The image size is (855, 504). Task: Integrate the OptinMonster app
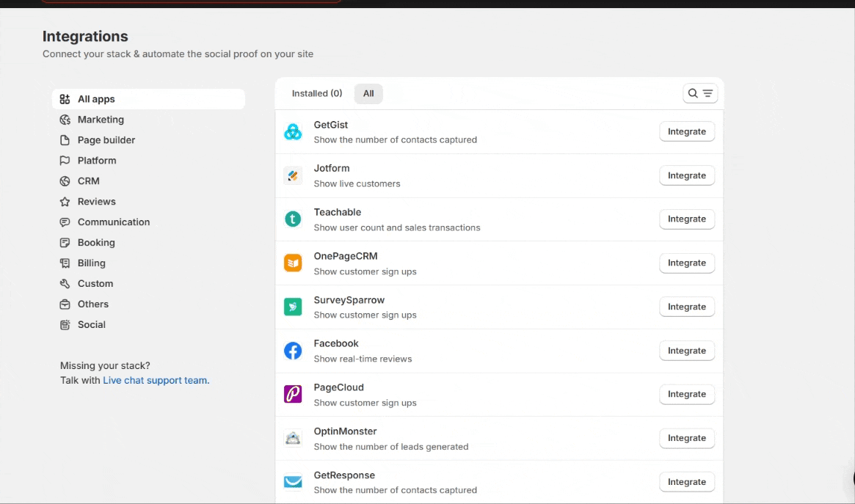coord(686,438)
